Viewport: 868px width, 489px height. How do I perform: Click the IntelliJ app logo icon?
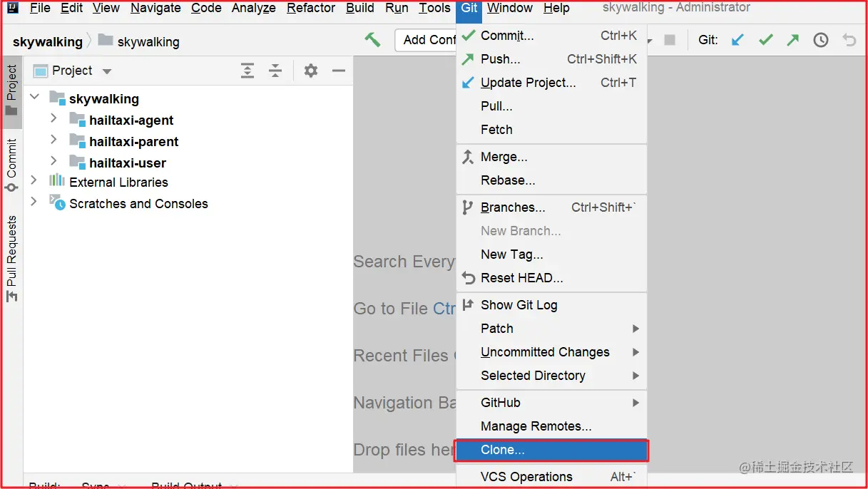tap(12, 9)
